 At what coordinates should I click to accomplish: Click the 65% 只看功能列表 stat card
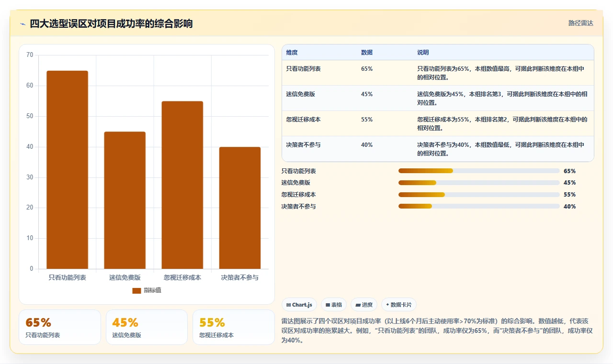(60, 327)
